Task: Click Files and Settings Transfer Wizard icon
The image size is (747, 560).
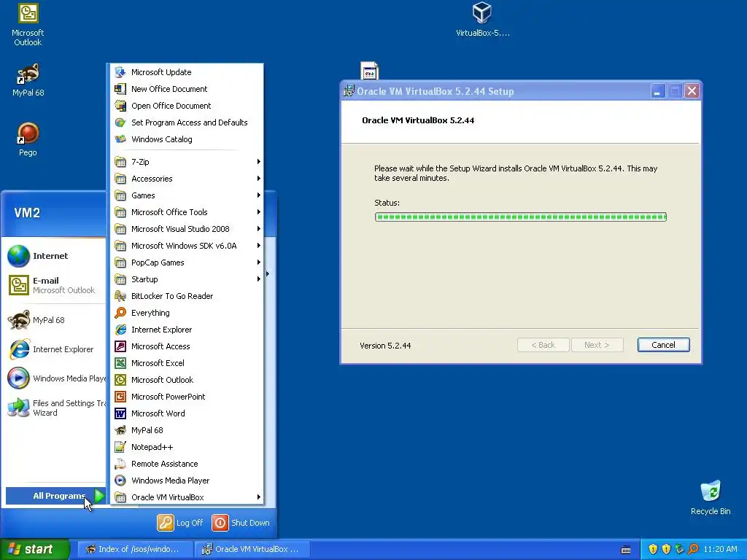Action: [18, 408]
